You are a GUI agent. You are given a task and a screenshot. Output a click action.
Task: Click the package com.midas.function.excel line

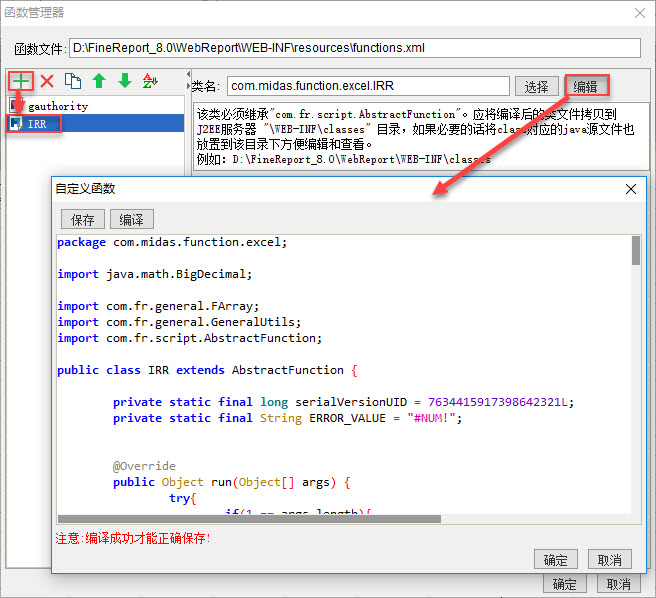(172, 242)
